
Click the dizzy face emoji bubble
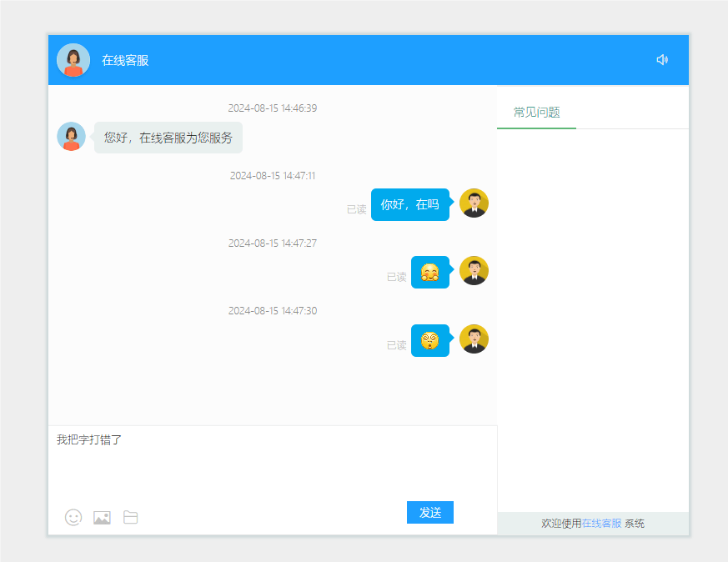coord(430,341)
